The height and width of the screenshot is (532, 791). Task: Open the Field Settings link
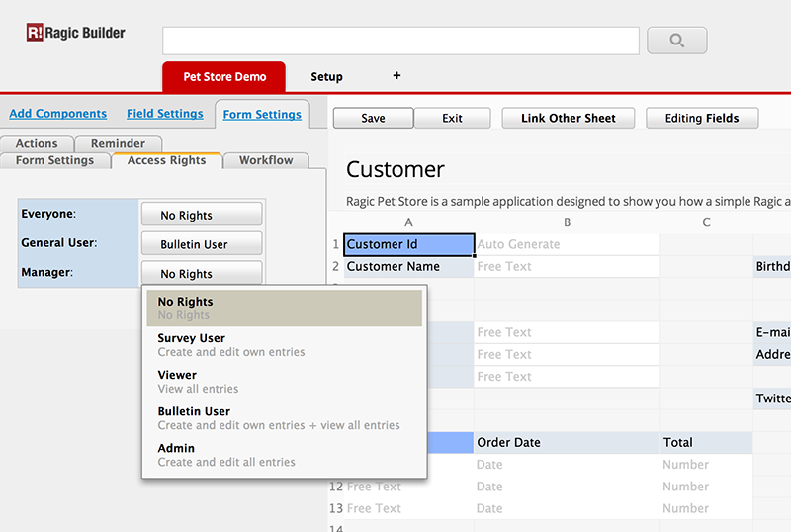(x=165, y=114)
